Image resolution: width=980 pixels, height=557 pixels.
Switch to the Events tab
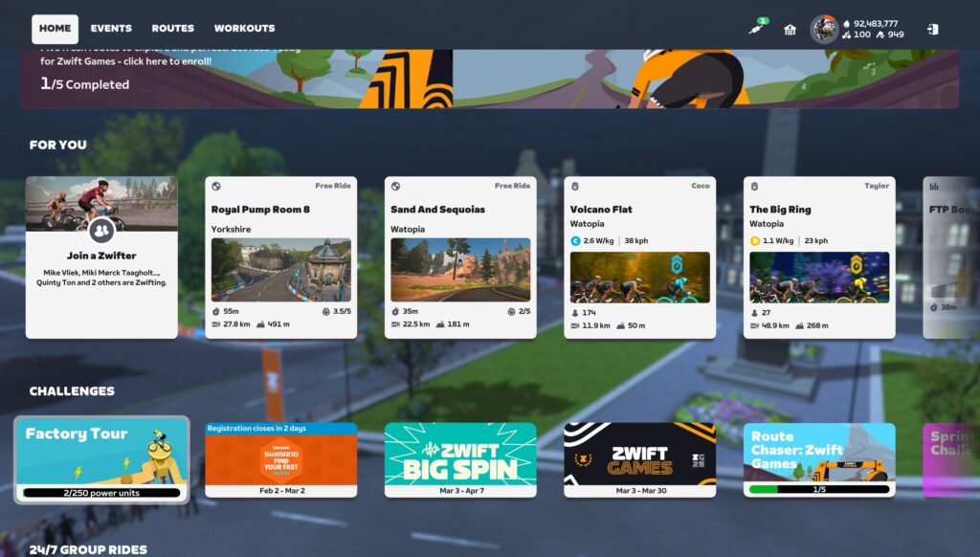click(111, 29)
